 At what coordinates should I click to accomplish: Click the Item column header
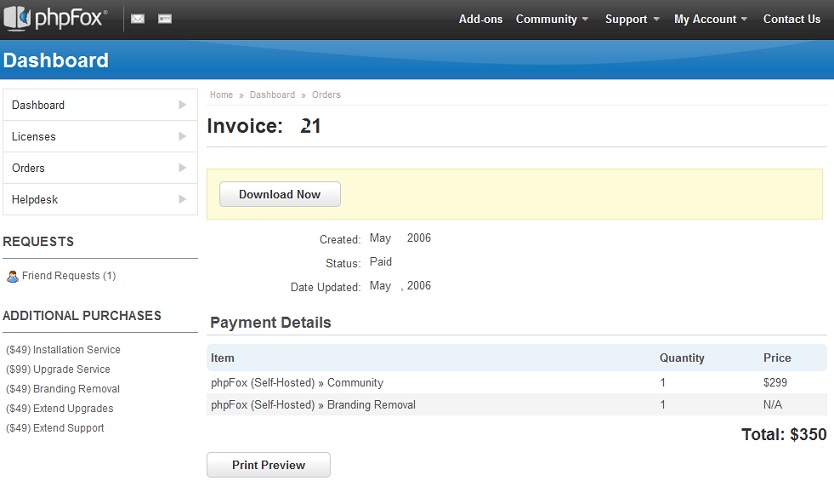pyautogui.click(x=222, y=358)
